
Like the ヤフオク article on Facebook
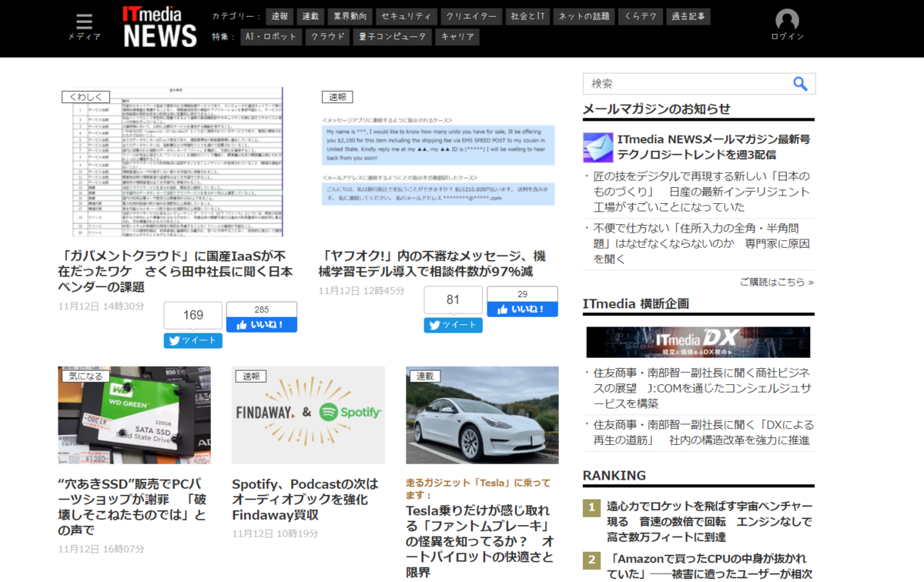click(522, 309)
